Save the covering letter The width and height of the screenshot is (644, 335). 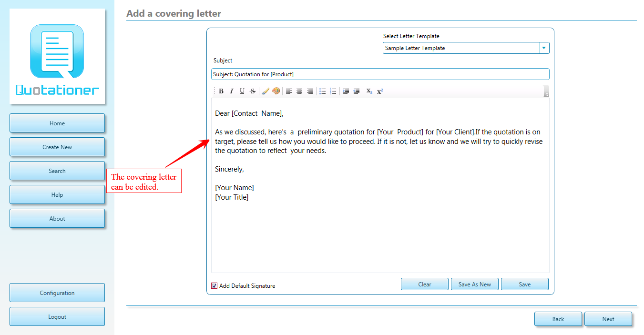tap(525, 284)
